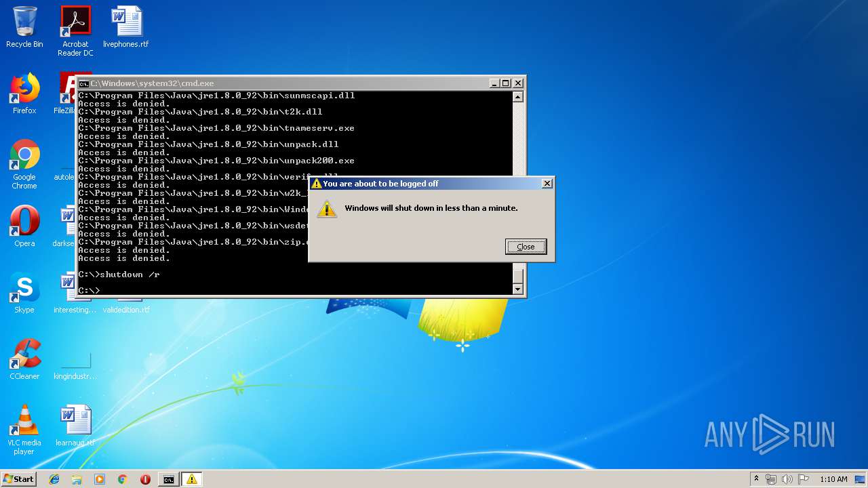The image size is (868, 488).
Task: Launch Acrobat Reader DC shortcut
Action: [x=75, y=30]
